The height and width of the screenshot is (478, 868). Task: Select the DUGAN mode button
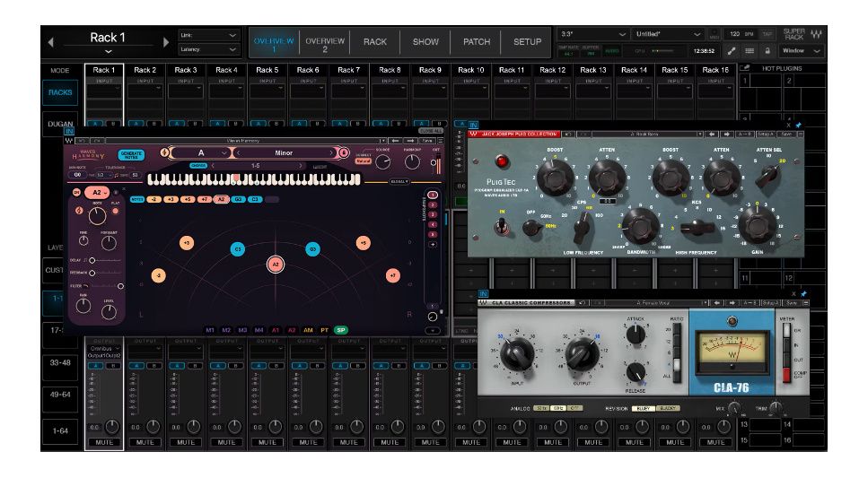point(60,123)
